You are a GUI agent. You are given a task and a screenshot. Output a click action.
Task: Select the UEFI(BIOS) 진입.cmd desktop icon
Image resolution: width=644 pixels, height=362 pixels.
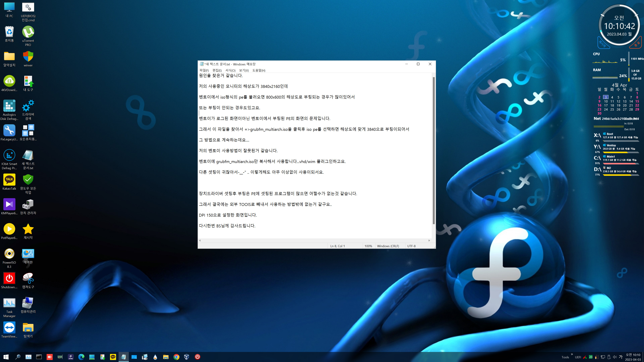pyautogui.click(x=28, y=12)
